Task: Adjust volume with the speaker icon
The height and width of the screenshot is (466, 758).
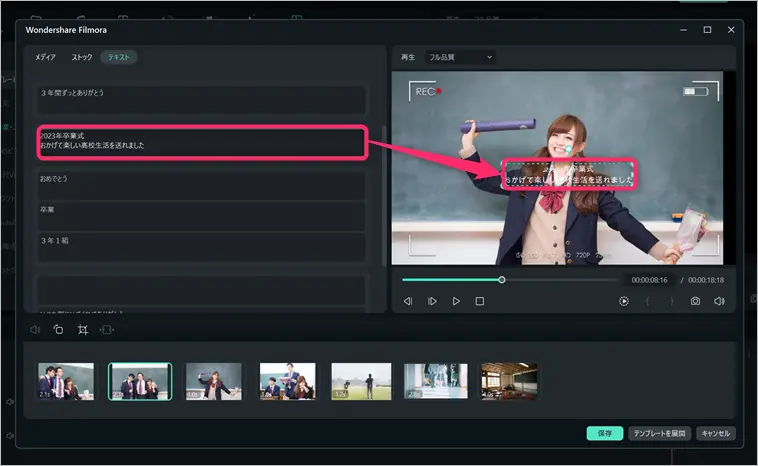Action: (x=719, y=301)
